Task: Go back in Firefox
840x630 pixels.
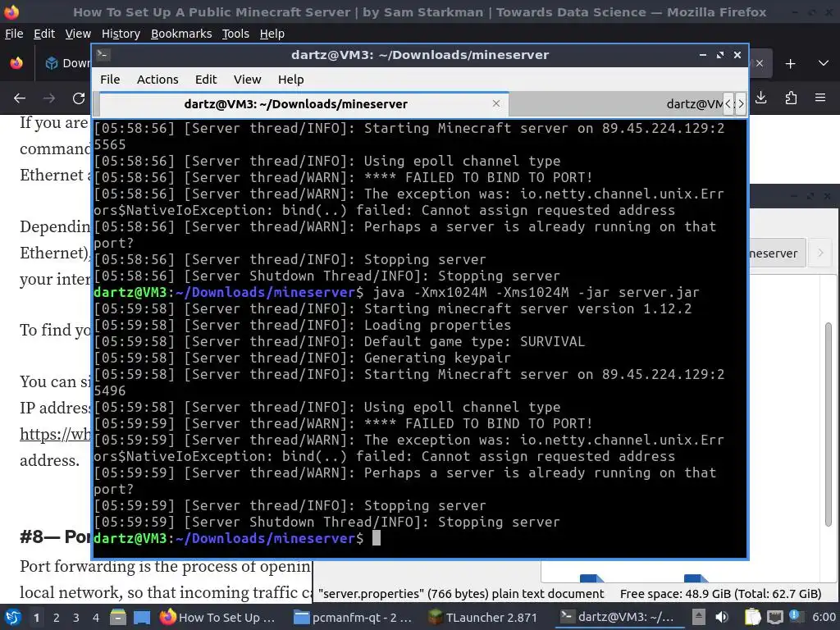Action: tap(20, 98)
